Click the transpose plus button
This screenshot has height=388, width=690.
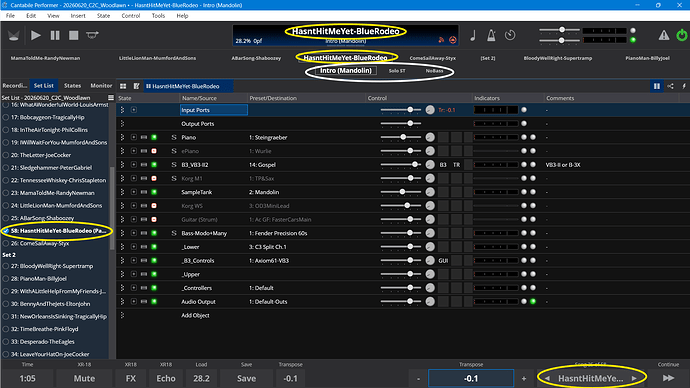click(x=524, y=378)
